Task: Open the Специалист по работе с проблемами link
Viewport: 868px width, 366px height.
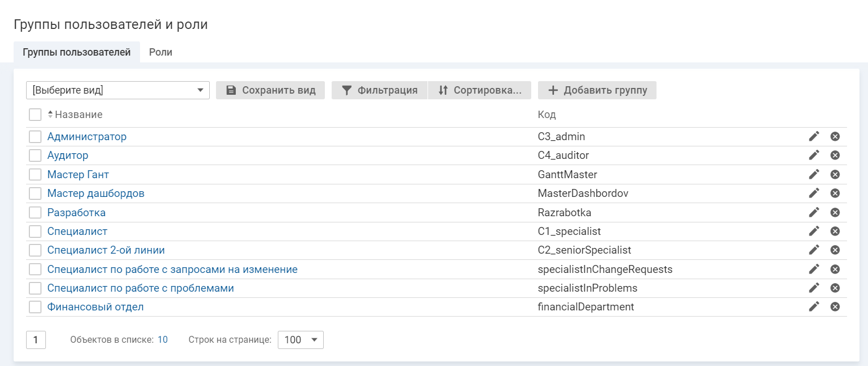Action: (x=141, y=288)
